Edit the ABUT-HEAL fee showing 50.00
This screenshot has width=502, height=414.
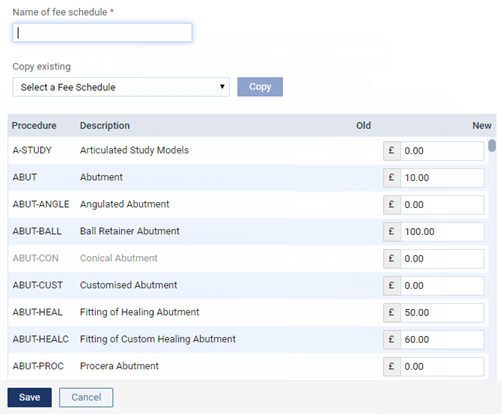point(442,313)
